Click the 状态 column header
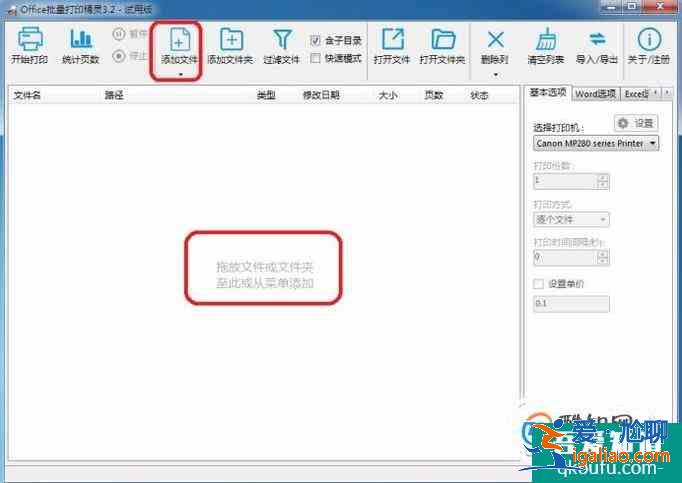Image resolution: width=682 pixels, height=483 pixels. [479, 95]
